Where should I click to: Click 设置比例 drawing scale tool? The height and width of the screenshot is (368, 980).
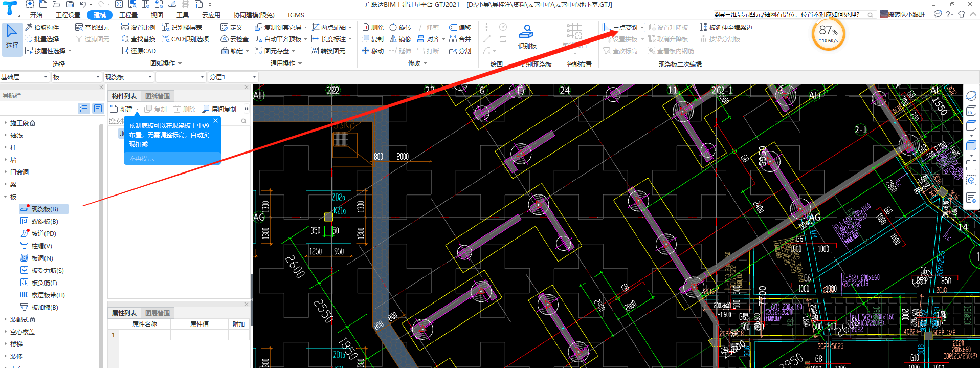[138, 27]
